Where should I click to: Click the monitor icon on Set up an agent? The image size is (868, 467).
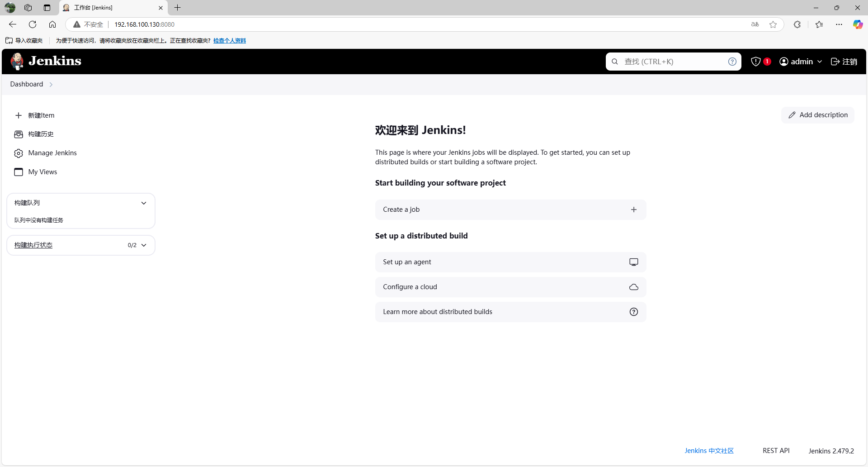point(634,262)
